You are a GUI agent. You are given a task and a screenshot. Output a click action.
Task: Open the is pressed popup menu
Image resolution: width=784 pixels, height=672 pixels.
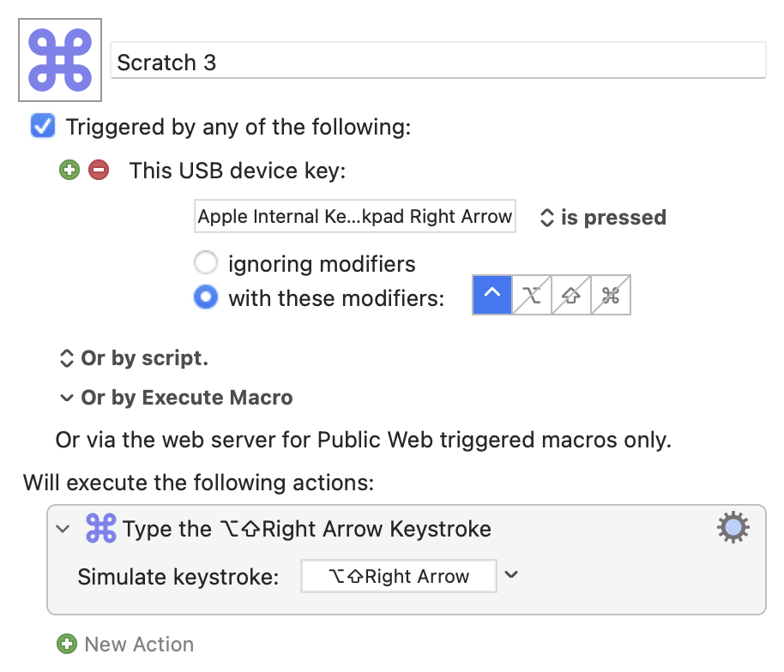602,218
